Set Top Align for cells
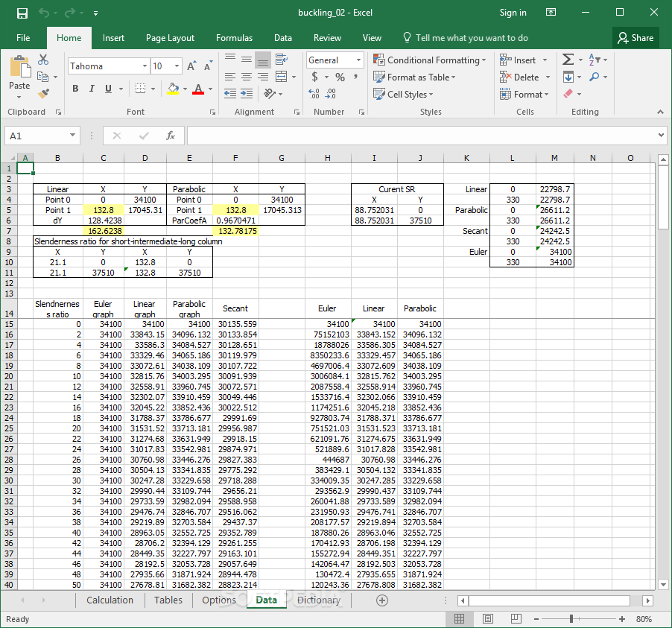 (230, 60)
